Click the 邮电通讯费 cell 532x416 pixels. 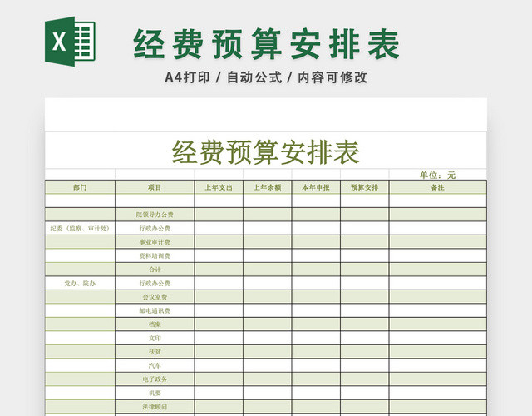[155, 310]
